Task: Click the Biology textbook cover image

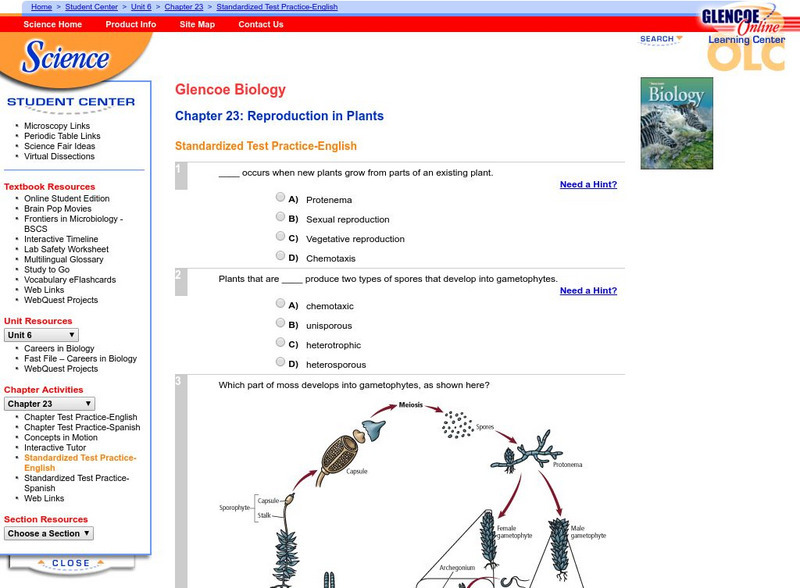Action: (675, 117)
